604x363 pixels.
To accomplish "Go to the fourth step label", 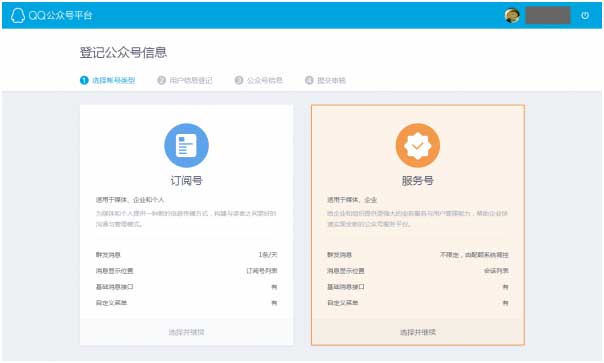I will [331, 80].
